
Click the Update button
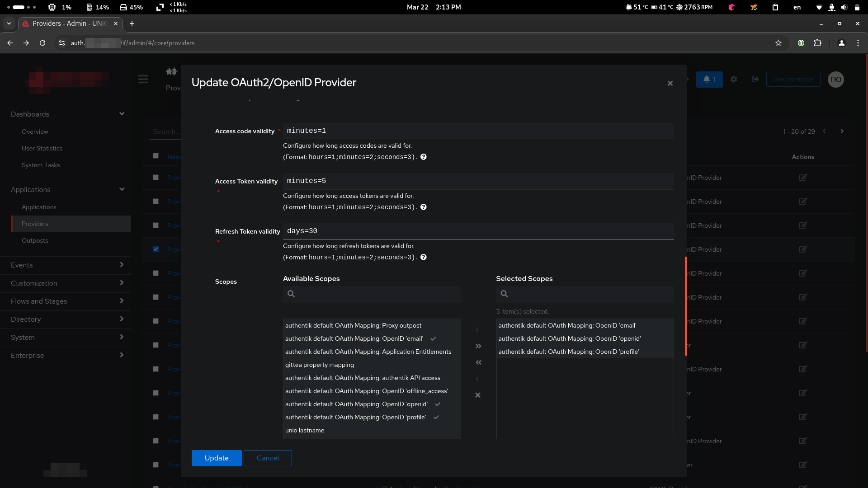217,458
